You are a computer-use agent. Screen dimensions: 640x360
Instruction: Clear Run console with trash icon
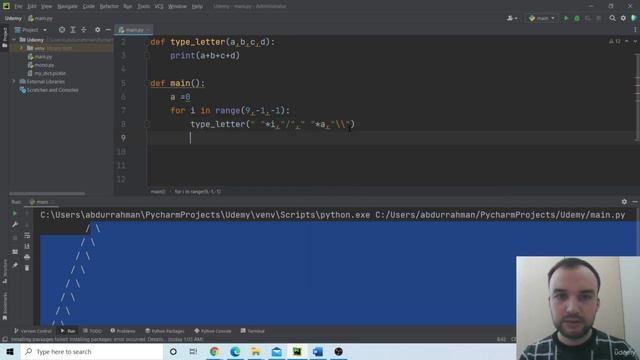point(27,268)
